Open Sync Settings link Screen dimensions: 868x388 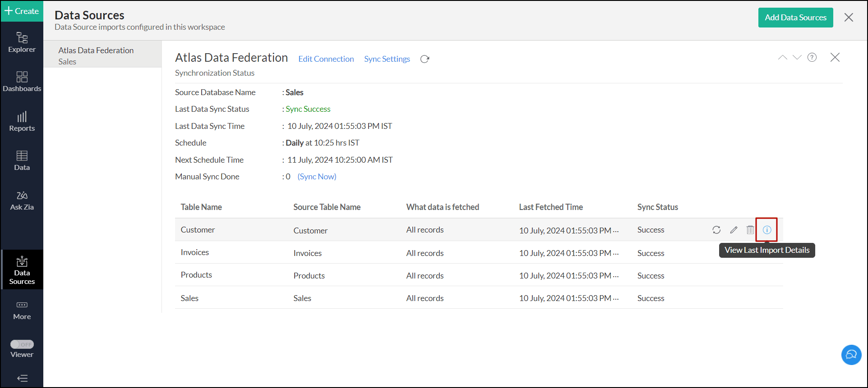click(x=387, y=59)
